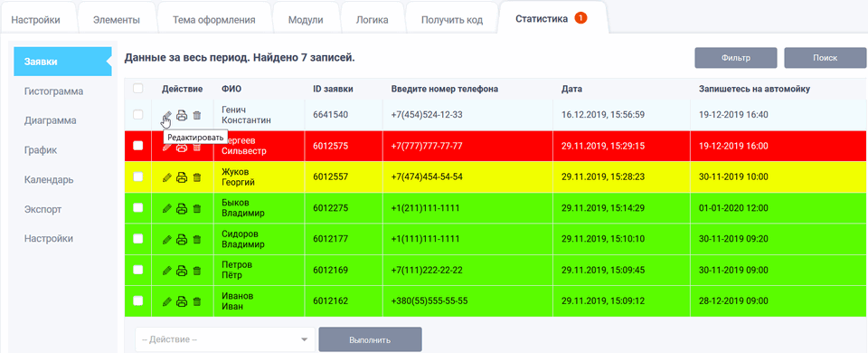868x353 pixels.
Task: Click phone number +380(55)555-55-55
Action: [x=429, y=301]
